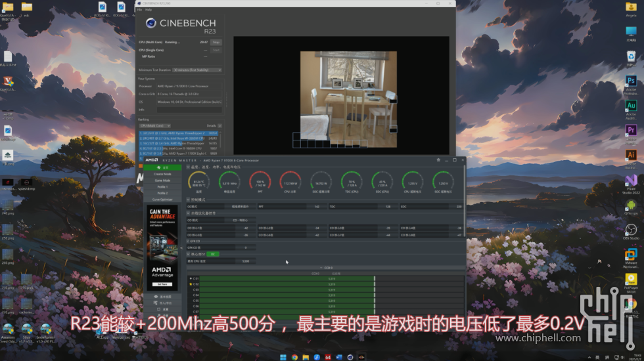Click the Ryzen Master title bar home icon
Viewport: 644px width, 361px height.
point(438,160)
